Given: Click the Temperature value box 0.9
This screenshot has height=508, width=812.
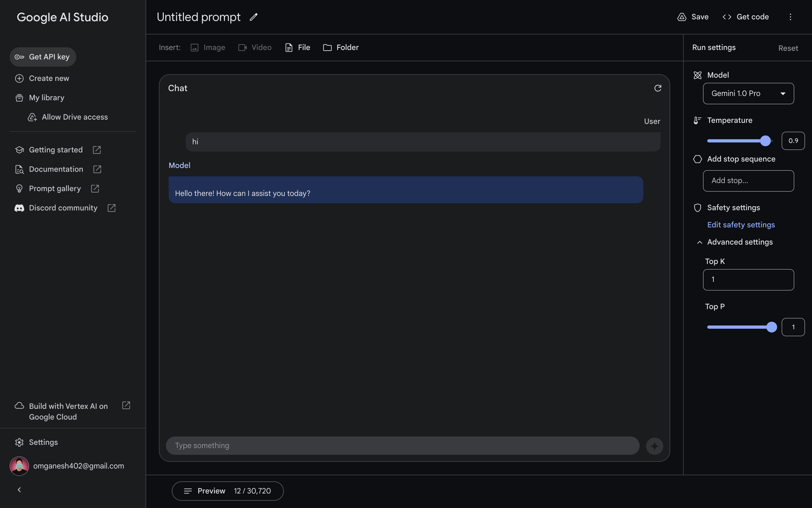Looking at the screenshot, I should point(793,141).
